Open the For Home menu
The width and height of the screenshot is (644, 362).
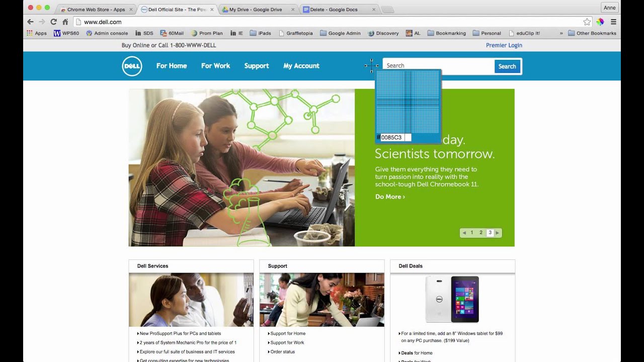point(172,66)
